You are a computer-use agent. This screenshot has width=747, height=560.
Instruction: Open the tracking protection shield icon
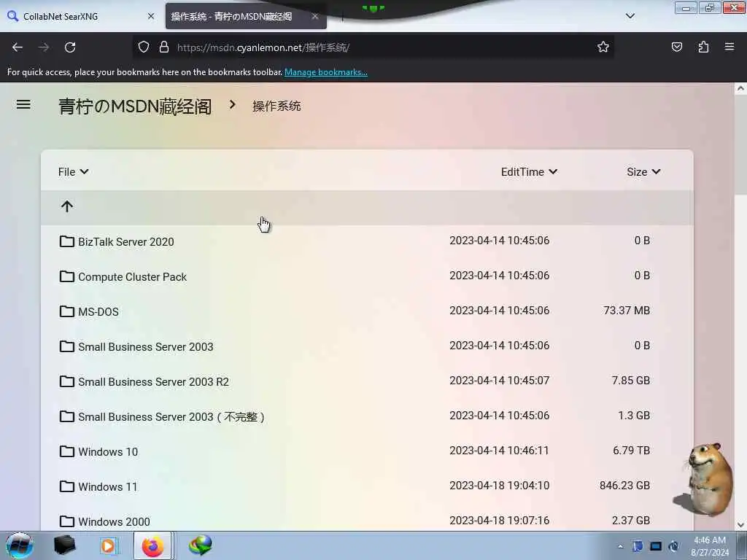tap(144, 47)
